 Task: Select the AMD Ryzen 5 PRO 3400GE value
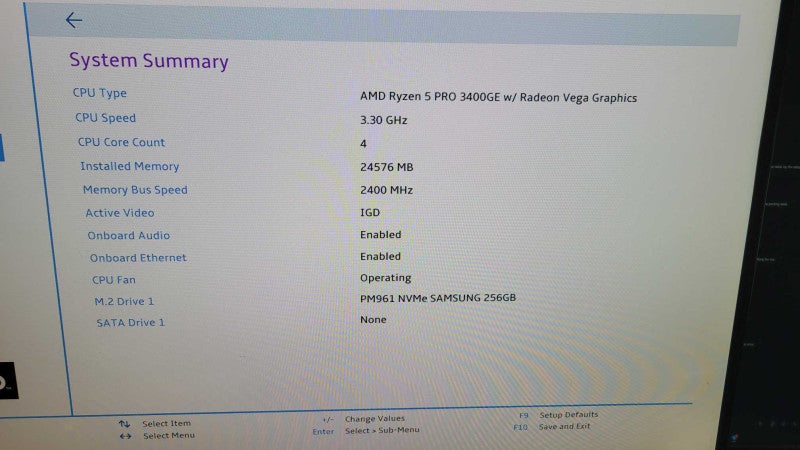coord(498,97)
